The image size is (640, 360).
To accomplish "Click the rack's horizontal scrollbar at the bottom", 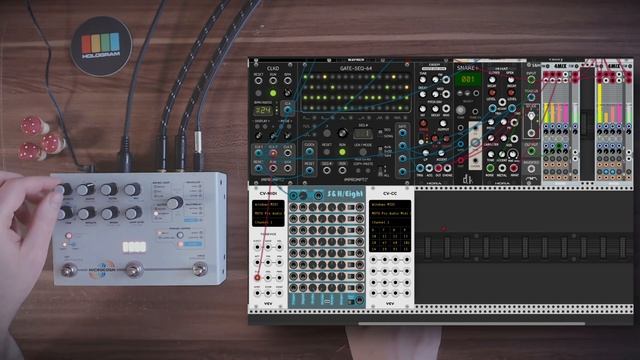I will click(x=471, y=324).
